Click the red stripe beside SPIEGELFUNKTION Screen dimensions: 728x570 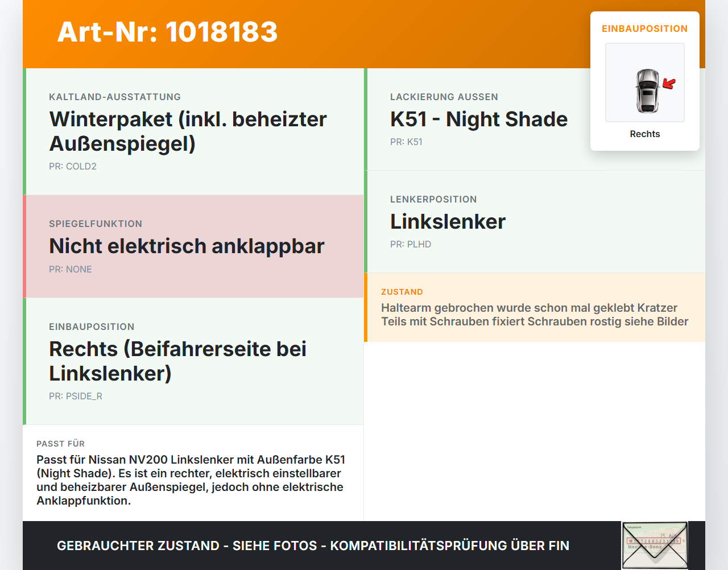pos(24,246)
